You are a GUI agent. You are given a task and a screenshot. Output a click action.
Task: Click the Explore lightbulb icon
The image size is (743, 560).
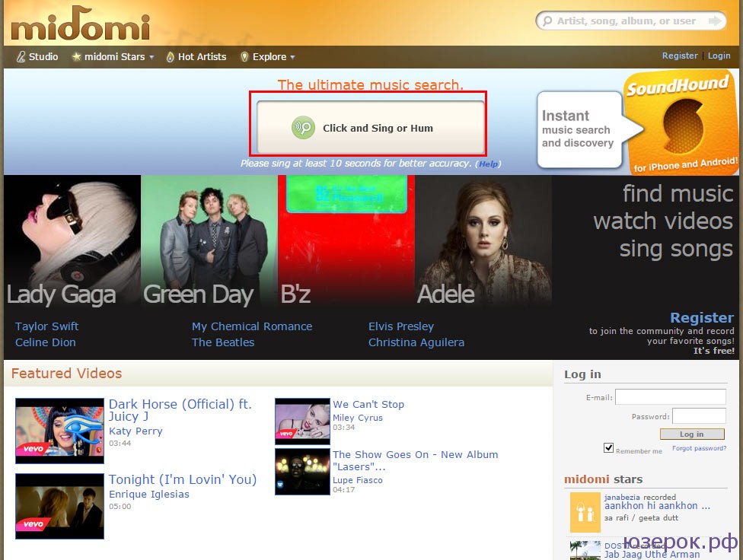(244, 57)
